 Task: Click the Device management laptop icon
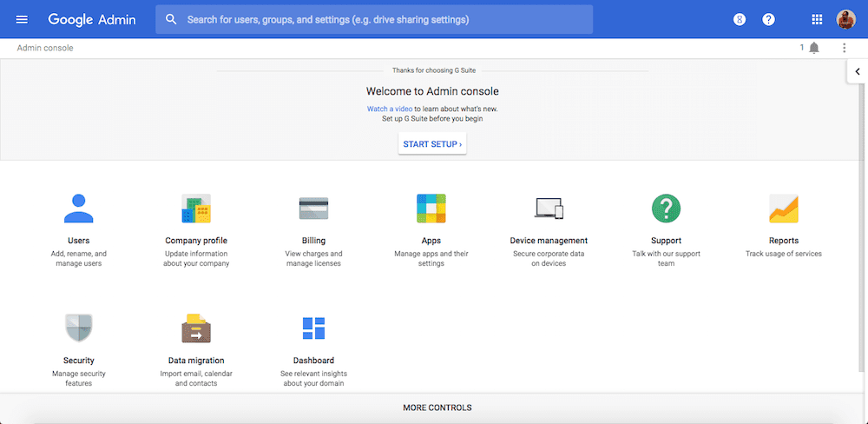[x=549, y=209]
